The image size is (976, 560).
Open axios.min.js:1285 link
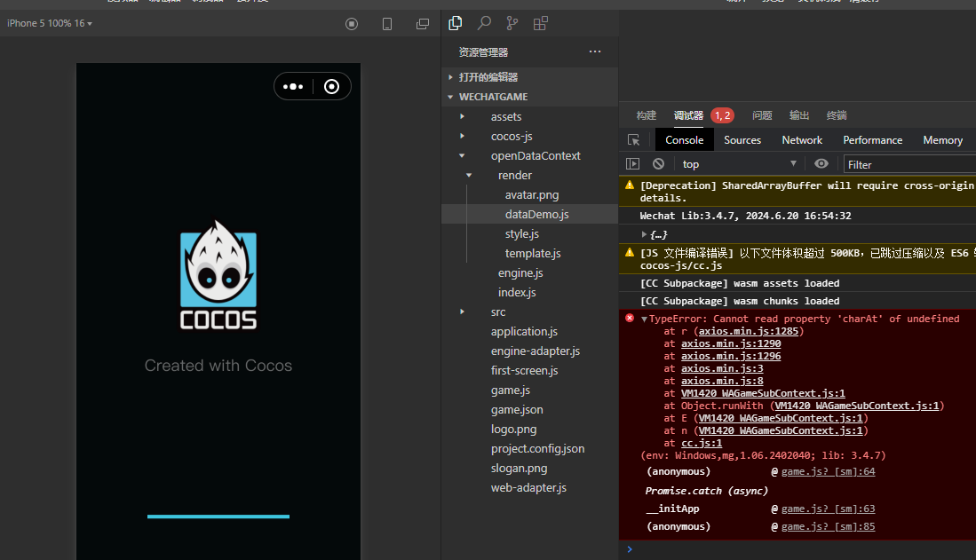pyautogui.click(x=748, y=331)
